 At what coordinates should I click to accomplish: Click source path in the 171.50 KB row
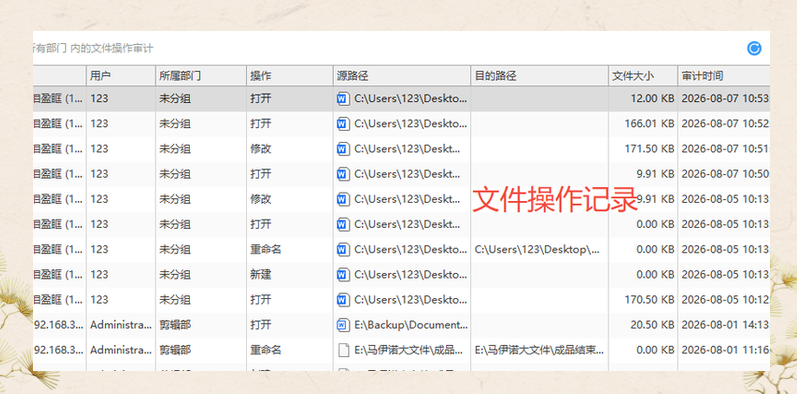click(408, 149)
